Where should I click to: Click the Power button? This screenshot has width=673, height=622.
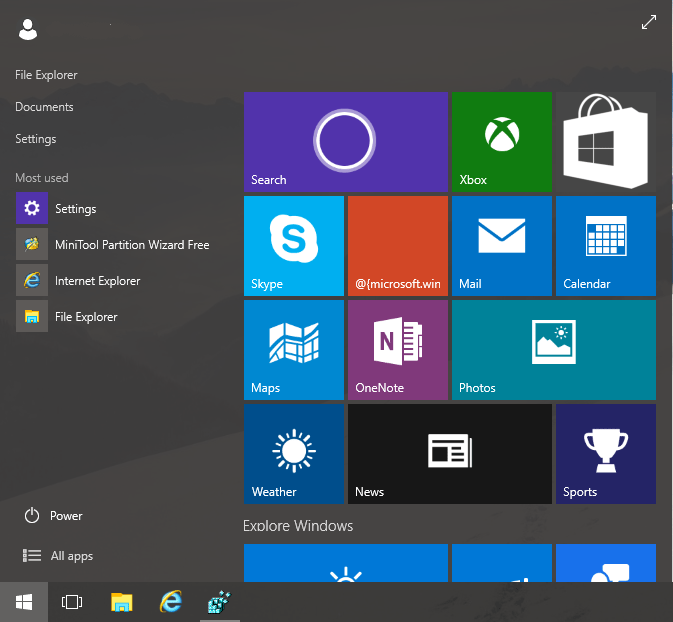(x=53, y=516)
